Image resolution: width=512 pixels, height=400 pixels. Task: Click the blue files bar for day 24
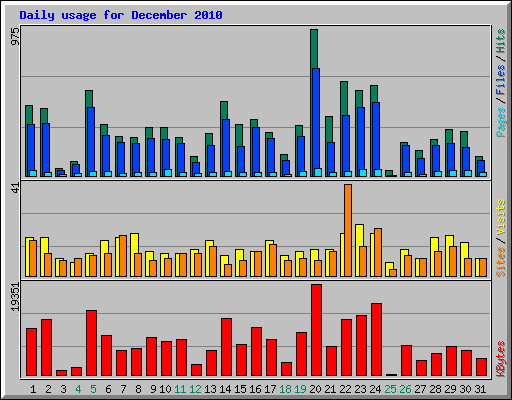[376, 136]
